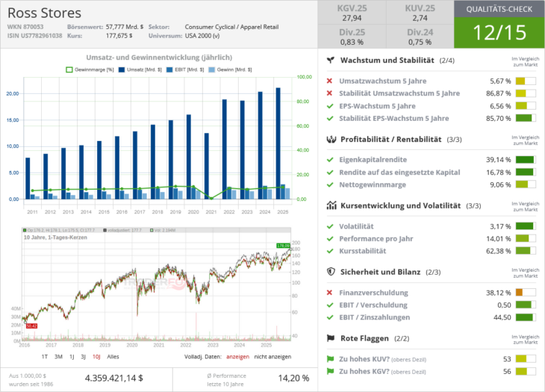The width and height of the screenshot is (545, 392).
Task: Select the Alles time range option
Action: (x=114, y=356)
